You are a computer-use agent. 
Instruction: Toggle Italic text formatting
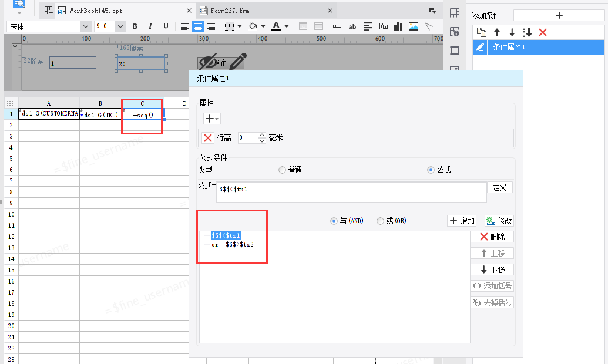(150, 26)
